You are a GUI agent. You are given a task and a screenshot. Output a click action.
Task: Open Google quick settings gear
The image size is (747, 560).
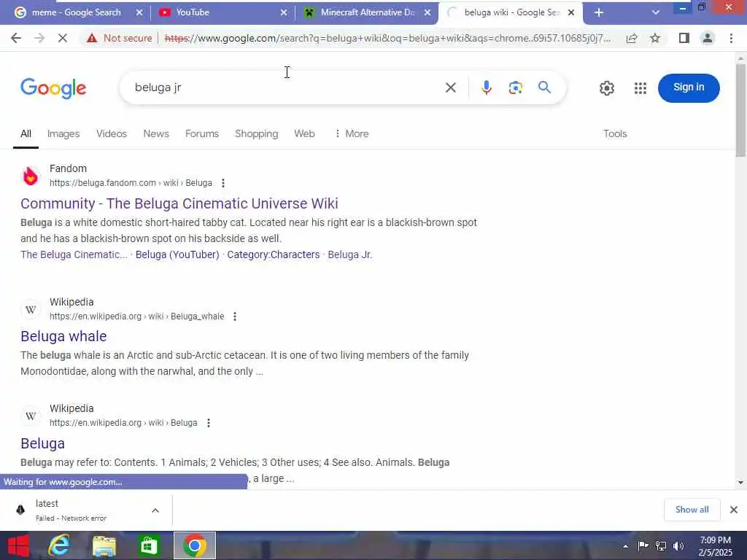pos(606,88)
